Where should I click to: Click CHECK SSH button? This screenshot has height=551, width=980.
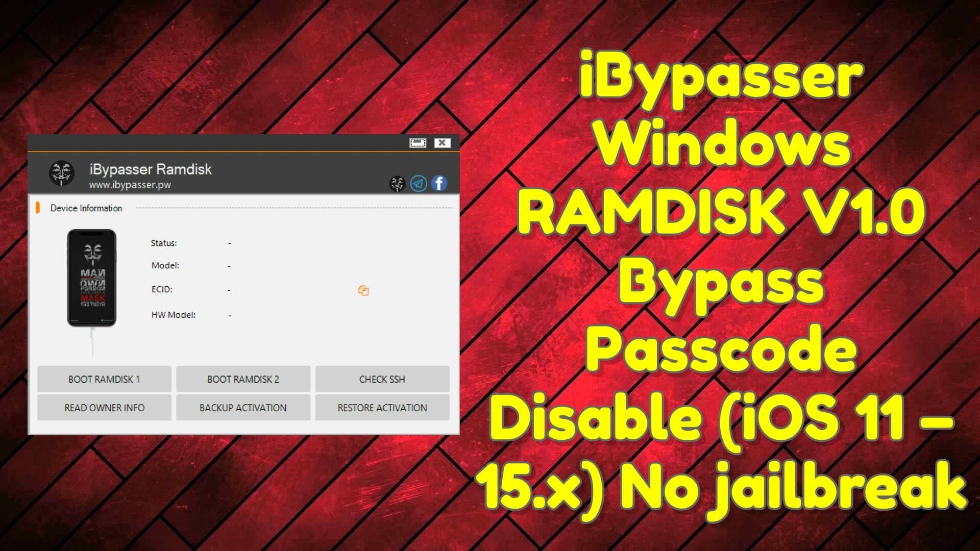point(382,379)
